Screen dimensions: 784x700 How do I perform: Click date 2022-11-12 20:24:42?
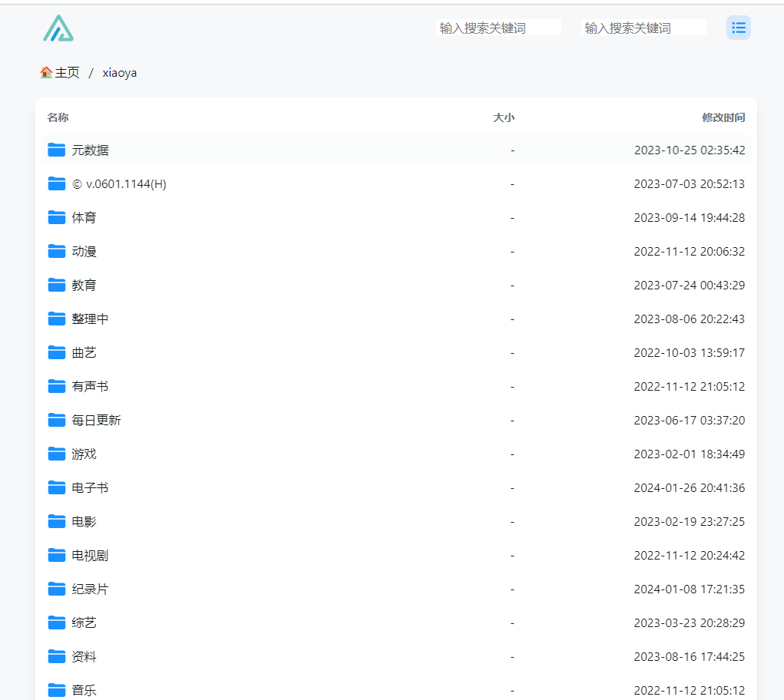pyautogui.click(x=690, y=555)
